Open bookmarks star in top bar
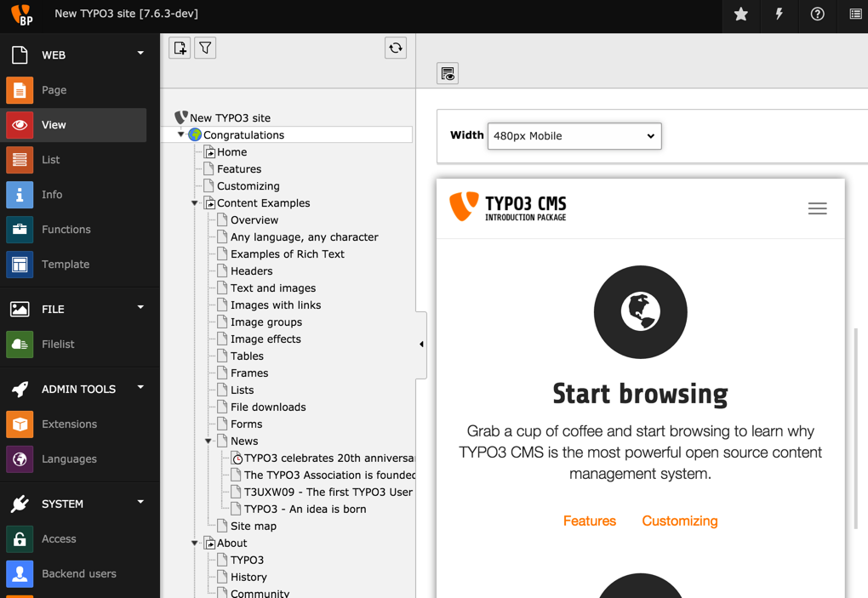This screenshot has height=598, width=868. point(740,14)
